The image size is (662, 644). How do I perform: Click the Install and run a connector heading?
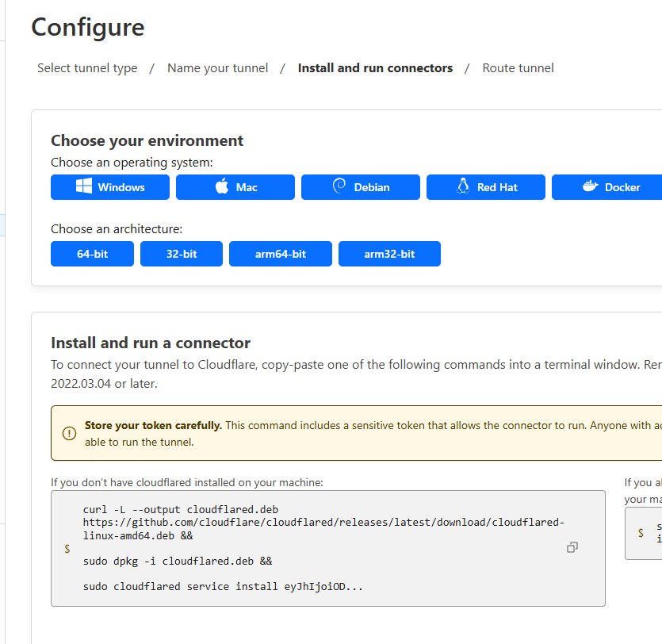[x=151, y=343]
